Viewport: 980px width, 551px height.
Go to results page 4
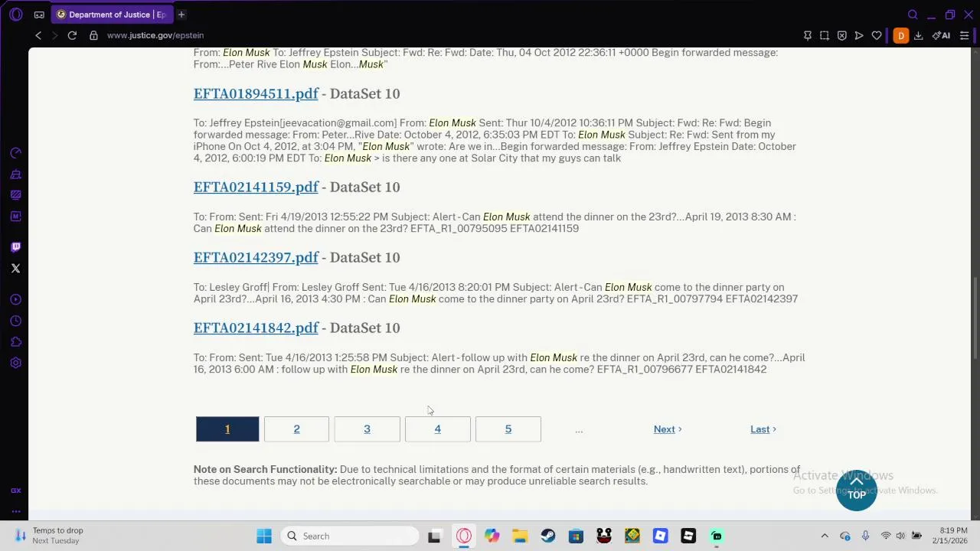pos(437,429)
